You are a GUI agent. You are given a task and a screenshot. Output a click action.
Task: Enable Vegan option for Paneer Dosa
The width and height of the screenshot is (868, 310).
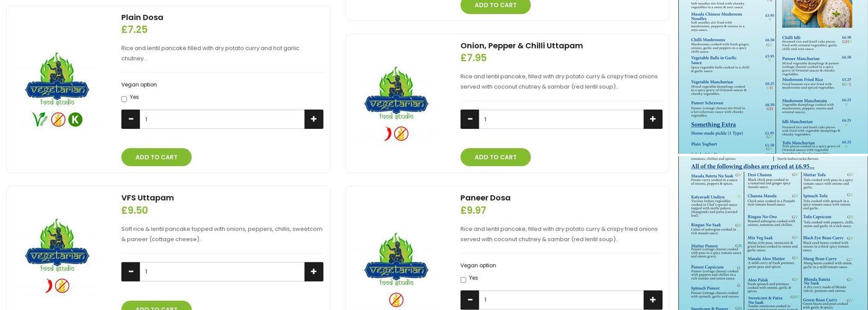point(463,280)
